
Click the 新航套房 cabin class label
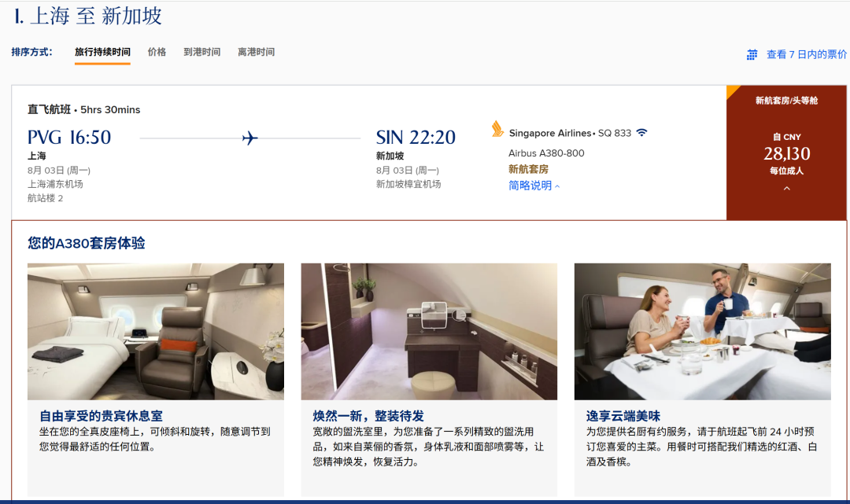(x=529, y=170)
